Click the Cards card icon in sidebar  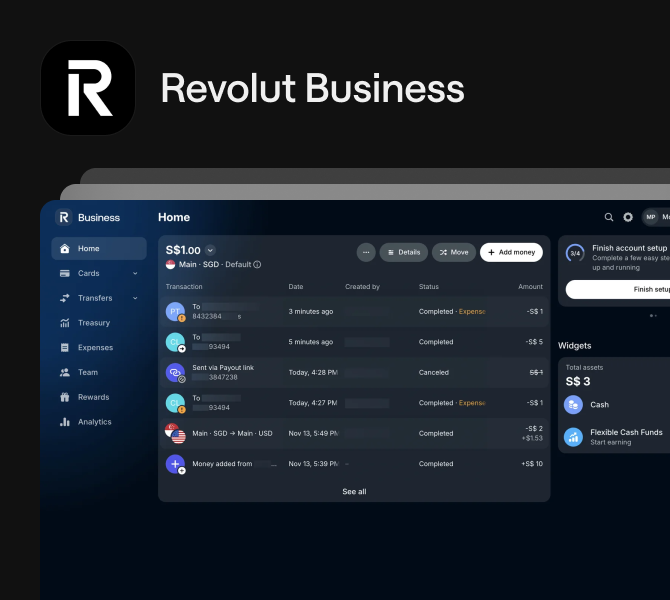pos(65,274)
